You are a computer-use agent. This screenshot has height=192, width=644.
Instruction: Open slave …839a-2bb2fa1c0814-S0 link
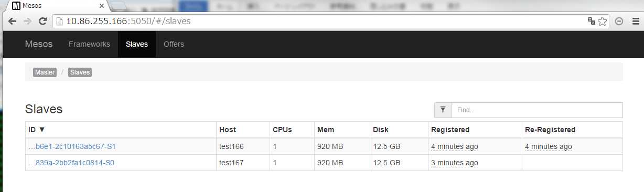(x=71, y=163)
